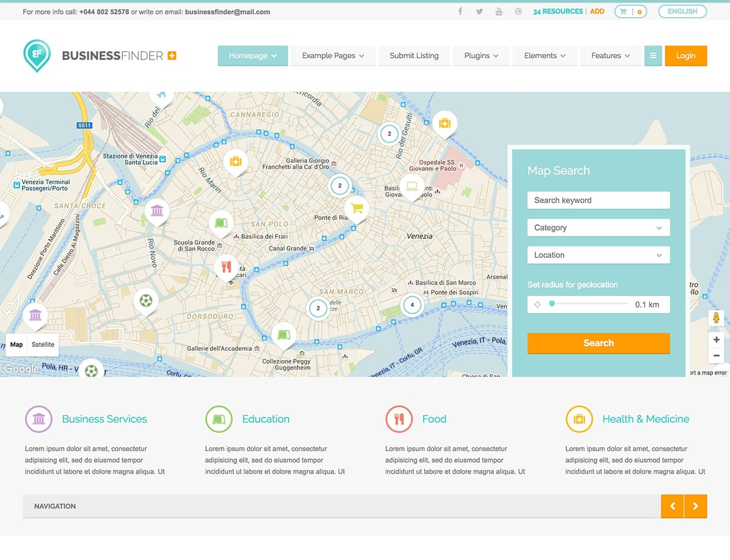This screenshot has height=560, width=730.
Task: Click the geolocation crosshair icon in radius control
Action: tap(537, 304)
